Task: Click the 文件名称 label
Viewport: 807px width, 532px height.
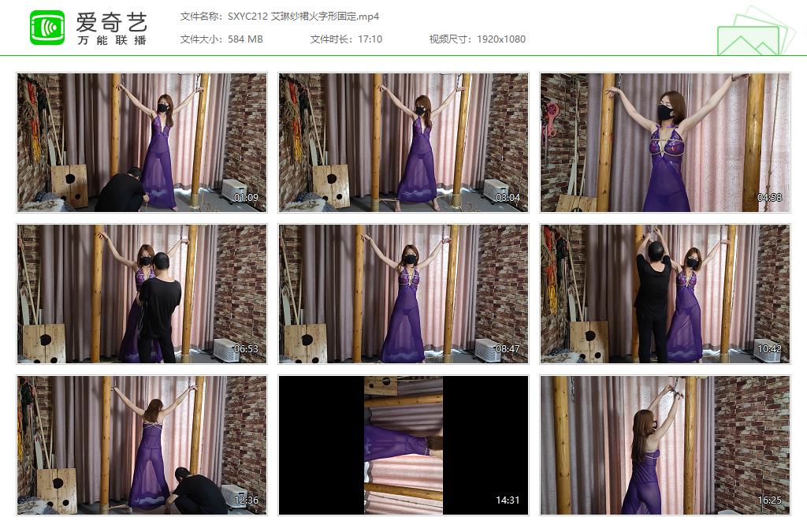Action: (201, 17)
